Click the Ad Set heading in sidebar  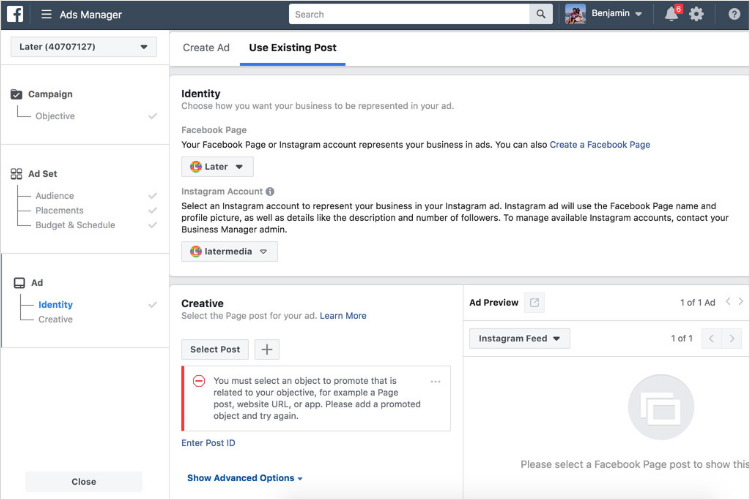pyautogui.click(x=43, y=174)
